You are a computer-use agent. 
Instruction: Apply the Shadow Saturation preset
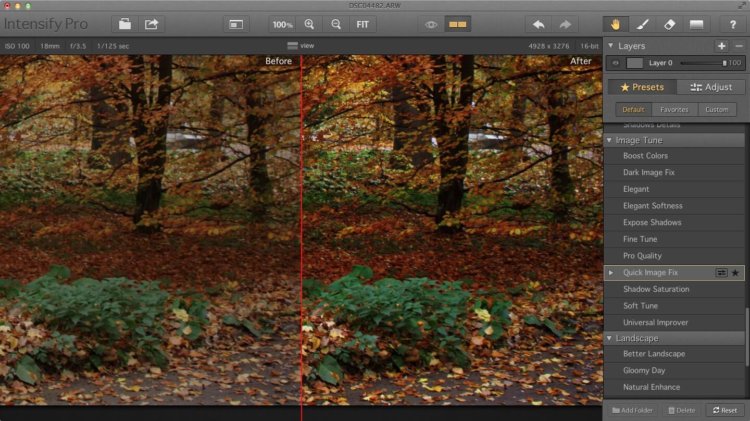[674, 289]
